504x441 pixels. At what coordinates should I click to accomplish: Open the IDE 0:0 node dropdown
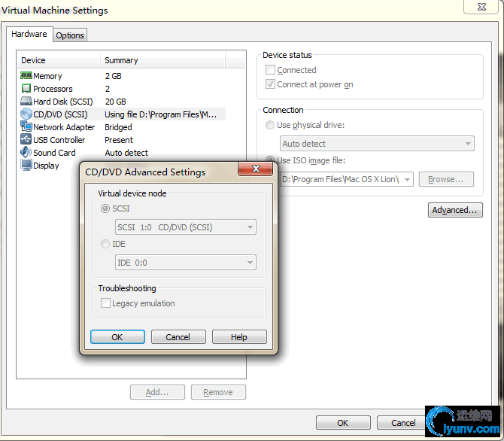186,263
